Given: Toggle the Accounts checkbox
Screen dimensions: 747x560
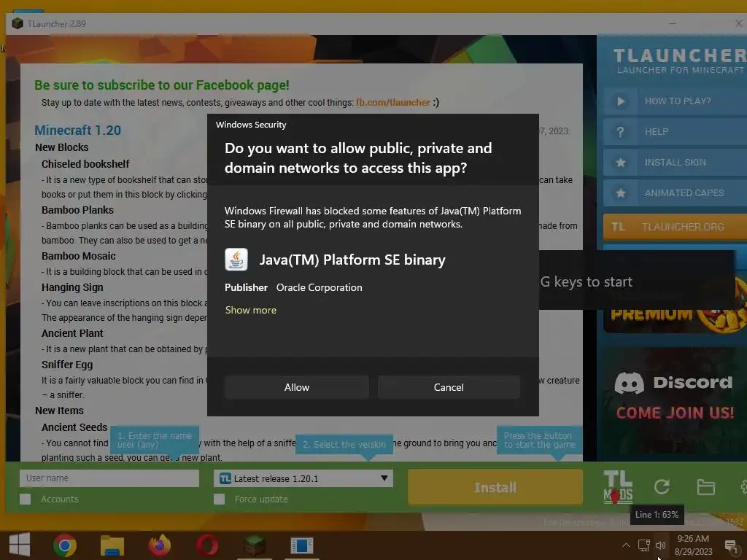Looking at the screenshot, I should [26, 499].
